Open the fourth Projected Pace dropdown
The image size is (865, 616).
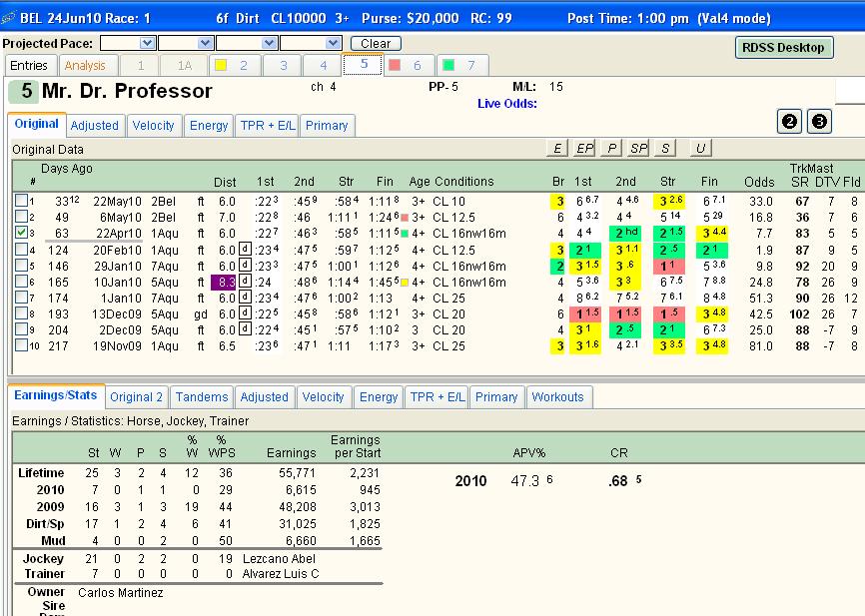tap(333, 43)
